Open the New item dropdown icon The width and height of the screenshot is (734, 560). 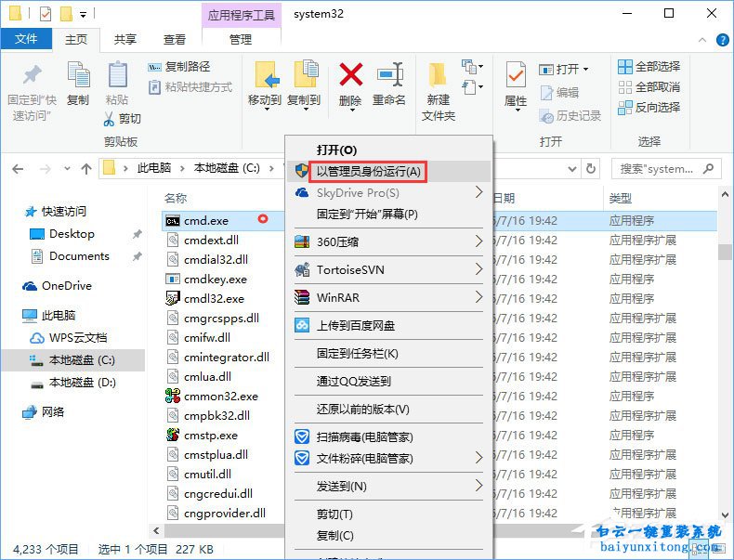pos(472,67)
